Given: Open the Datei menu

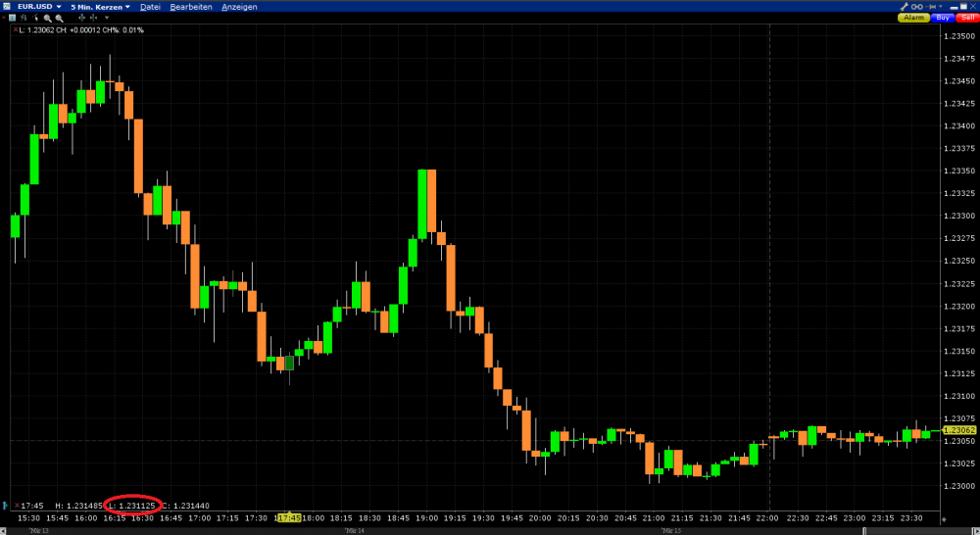Looking at the screenshot, I should click(150, 7).
